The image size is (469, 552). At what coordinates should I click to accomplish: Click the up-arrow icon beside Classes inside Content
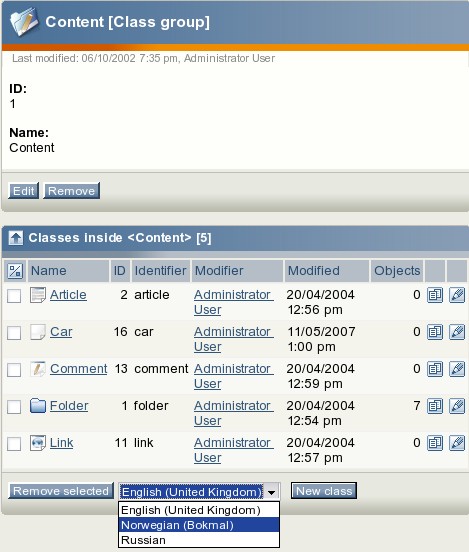tap(15, 238)
